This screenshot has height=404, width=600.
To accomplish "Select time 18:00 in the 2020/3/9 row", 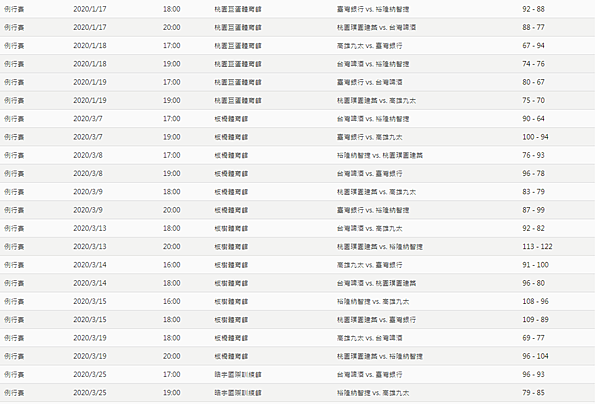I will pos(171,192).
